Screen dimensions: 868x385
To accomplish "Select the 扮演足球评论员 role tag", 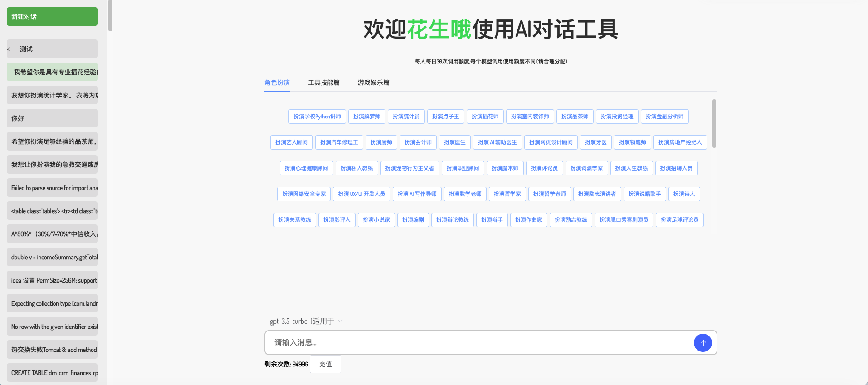I will (x=679, y=220).
